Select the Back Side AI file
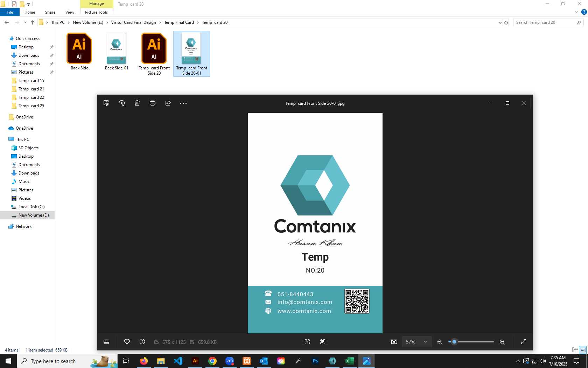Viewport: 588px width, 368px height. [79, 52]
